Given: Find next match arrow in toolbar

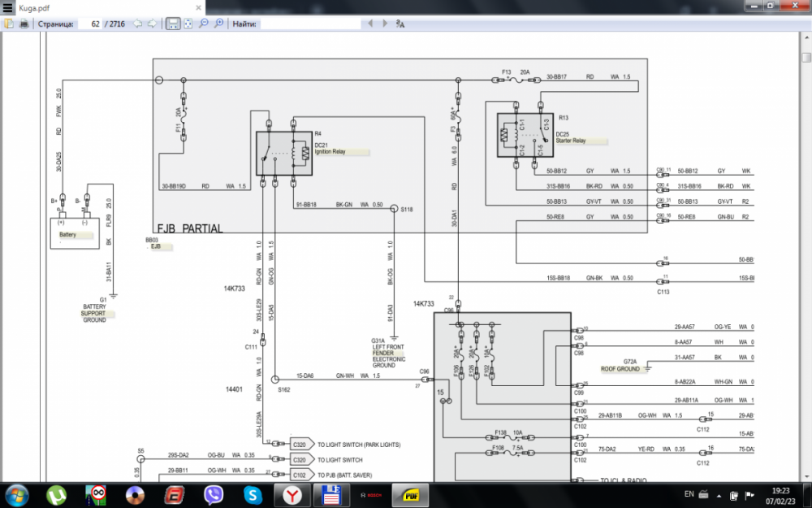Looking at the screenshot, I should [x=384, y=24].
